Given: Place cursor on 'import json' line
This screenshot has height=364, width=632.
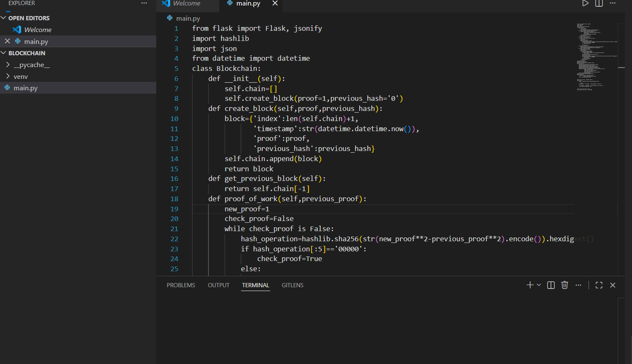Looking at the screenshot, I should coord(214,48).
